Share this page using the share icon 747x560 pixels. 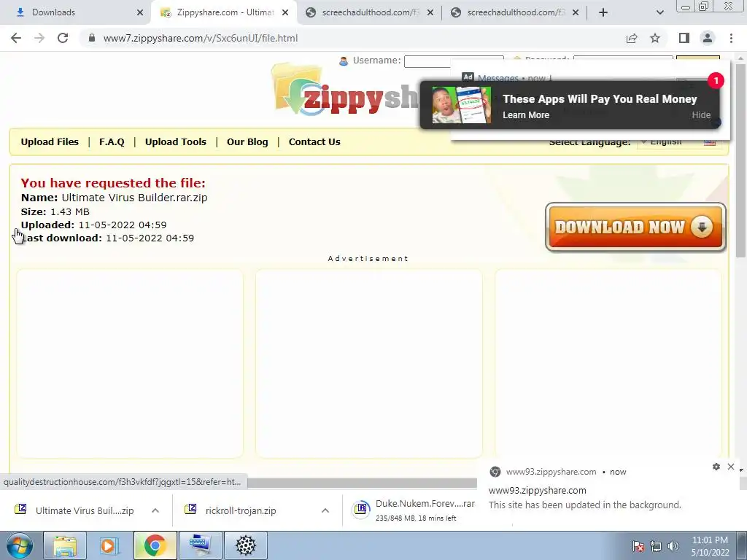click(x=632, y=38)
